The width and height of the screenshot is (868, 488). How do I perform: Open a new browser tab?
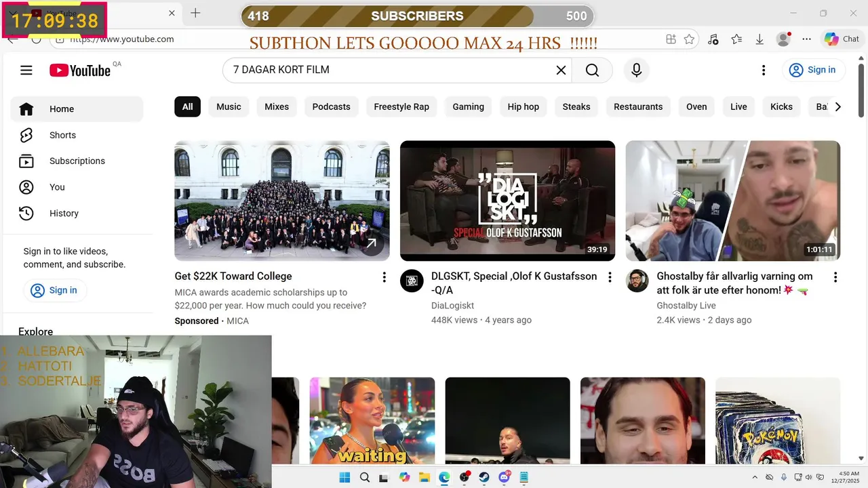click(x=195, y=13)
